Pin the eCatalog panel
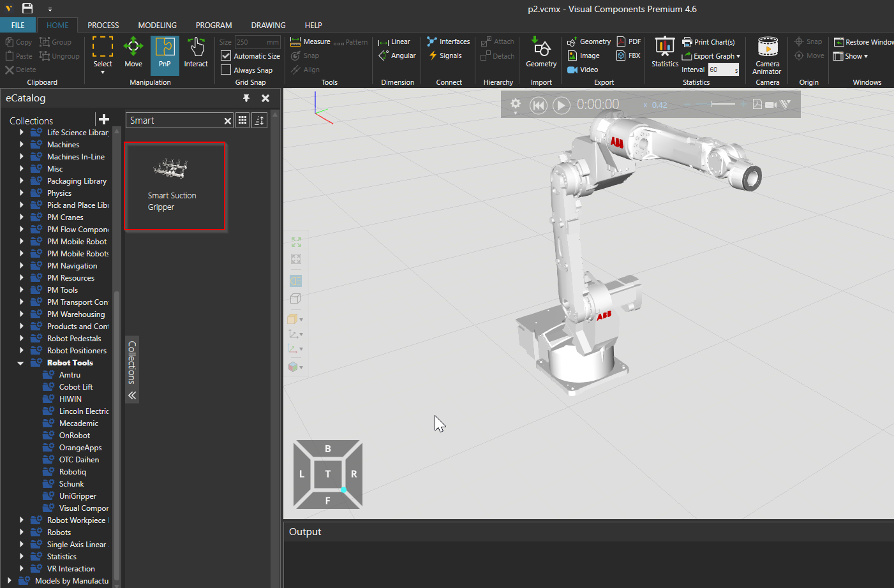The image size is (894, 588). tap(246, 98)
